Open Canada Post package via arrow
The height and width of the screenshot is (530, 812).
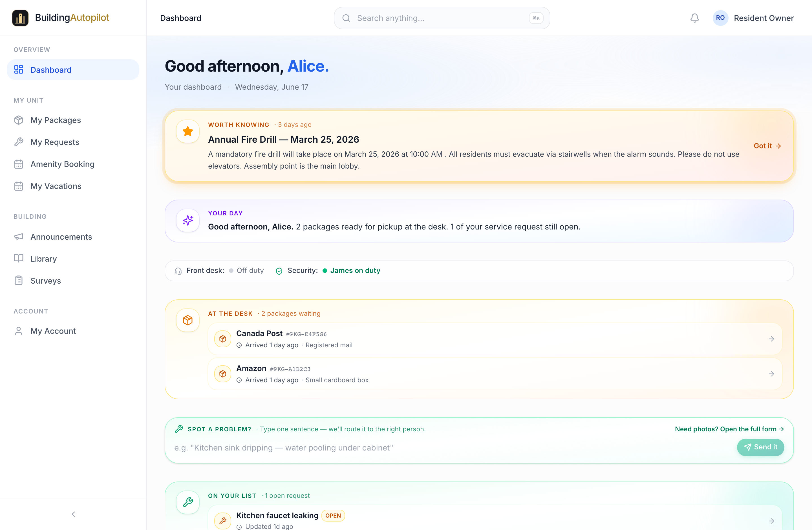pyautogui.click(x=771, y=339)
